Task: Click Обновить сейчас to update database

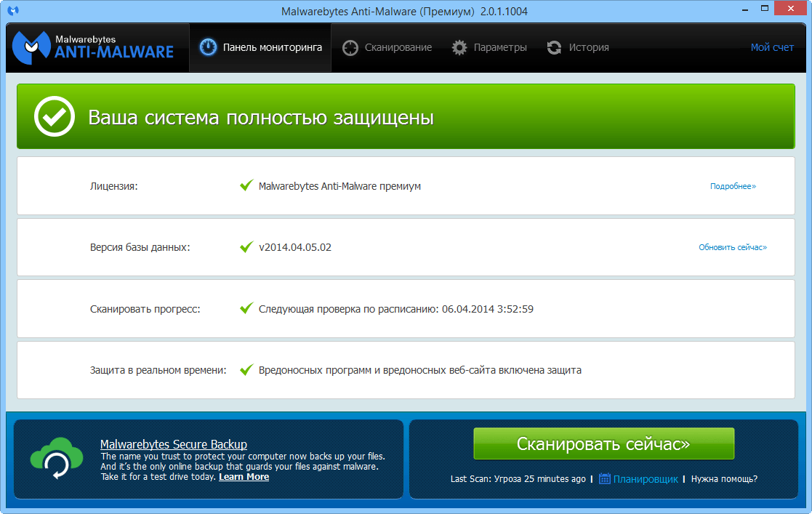Action: [x=731, y=247]
